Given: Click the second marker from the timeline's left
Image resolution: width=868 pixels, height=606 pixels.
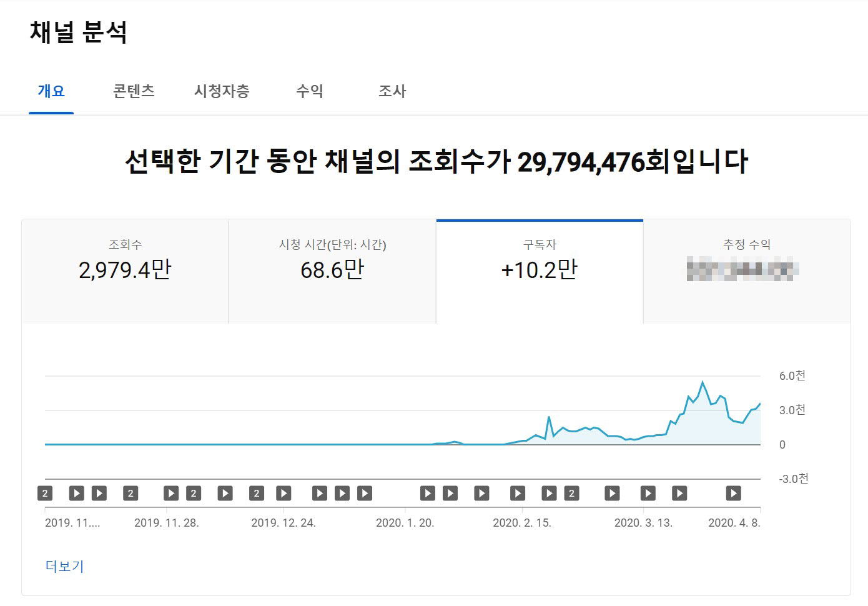Looking at the screenshot, I should pos(76,494).
